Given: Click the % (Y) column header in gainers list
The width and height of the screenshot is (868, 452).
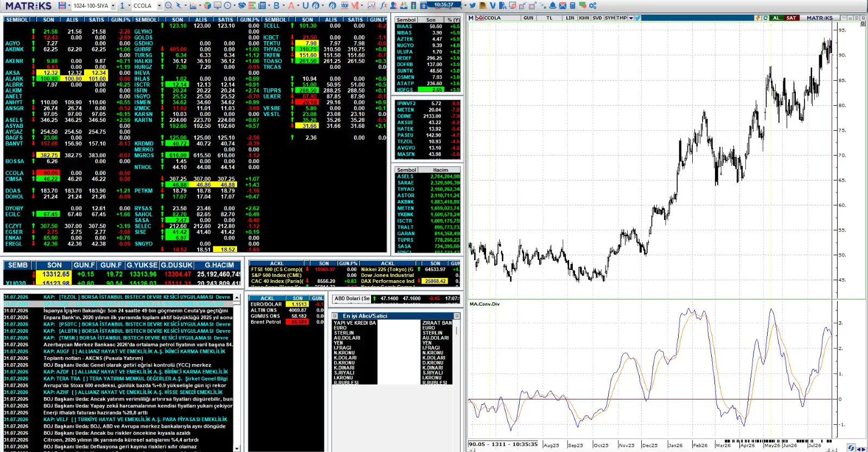Looking at the screenshot, I should tap(453, 20).
